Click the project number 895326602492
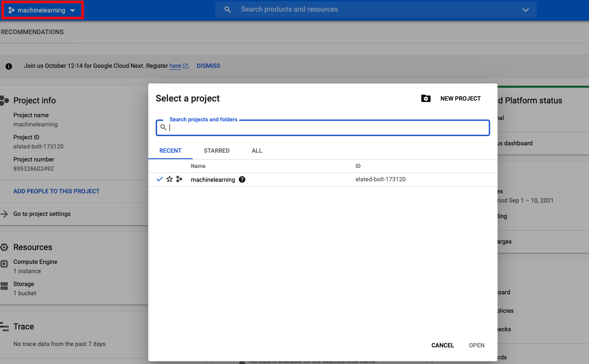 (x=34, y=169)
